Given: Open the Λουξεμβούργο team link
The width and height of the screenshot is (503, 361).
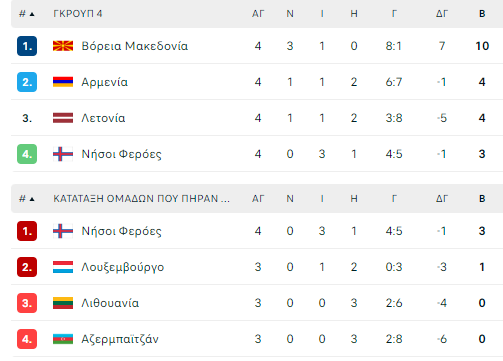Looking at the screenshot, I should (123, 267).
